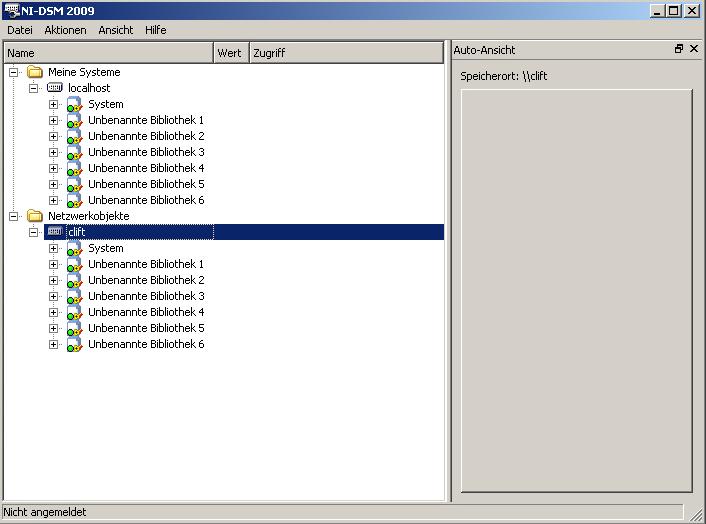
Task: Expand System under clift
Action: [54, 248]
